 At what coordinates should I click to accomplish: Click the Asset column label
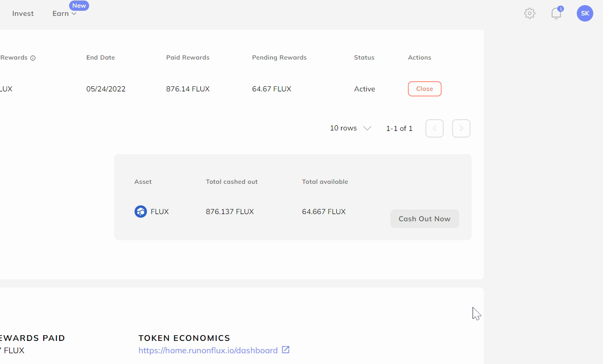coord(143,181)
